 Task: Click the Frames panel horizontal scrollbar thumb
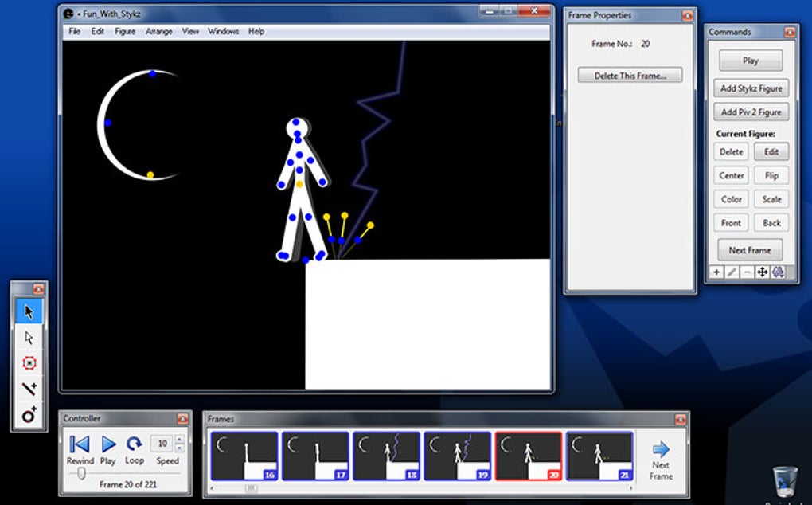[x=251, y=488]
